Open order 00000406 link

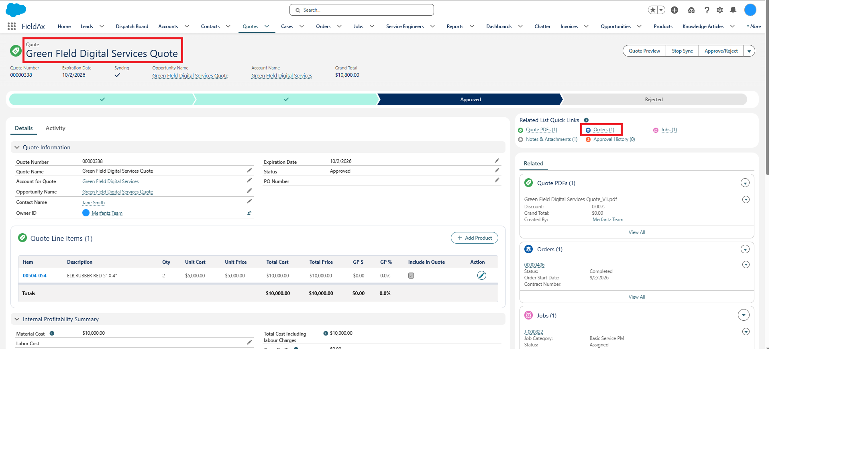pos(534,265)
